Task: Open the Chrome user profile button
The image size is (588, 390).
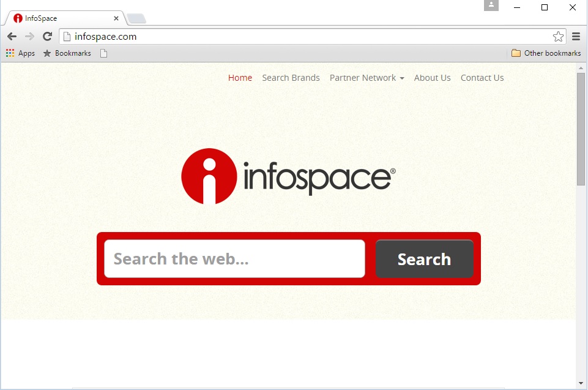Action: (x=491, y=6)
